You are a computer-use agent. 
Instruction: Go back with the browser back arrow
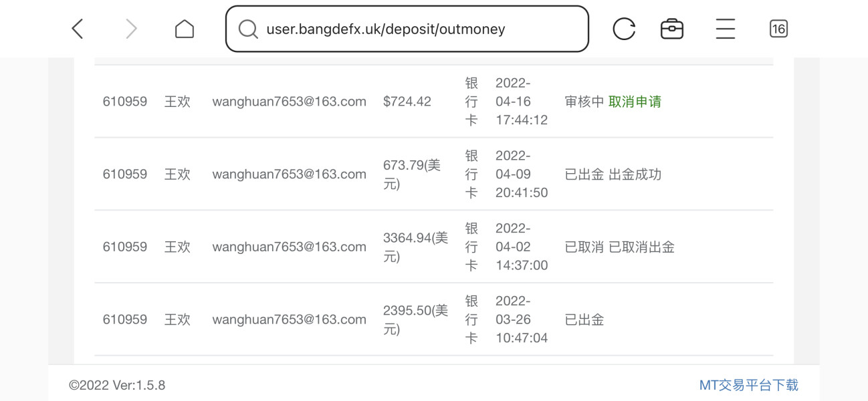78,29
